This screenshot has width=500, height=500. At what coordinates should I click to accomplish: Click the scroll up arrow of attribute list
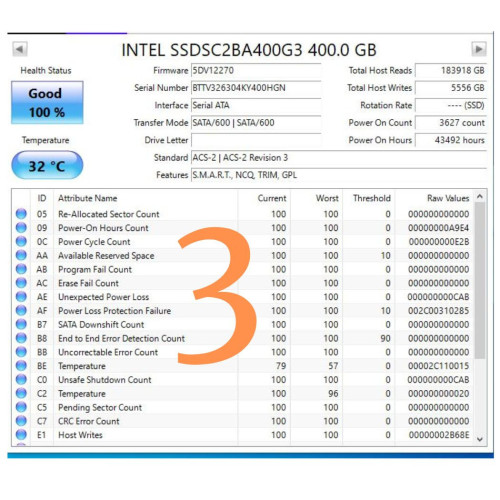480,196
